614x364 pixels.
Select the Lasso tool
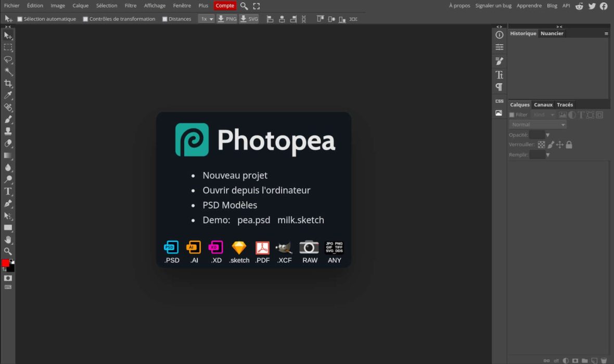[8, 59]
